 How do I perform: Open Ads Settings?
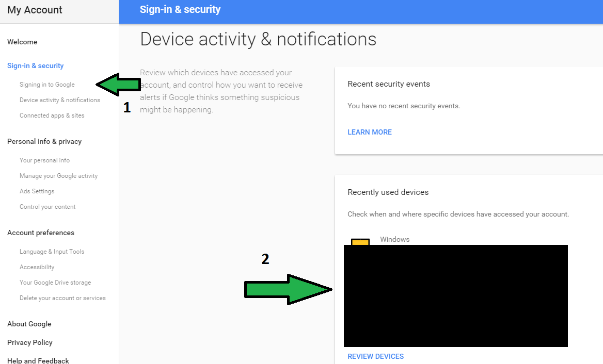click(37, 191)
